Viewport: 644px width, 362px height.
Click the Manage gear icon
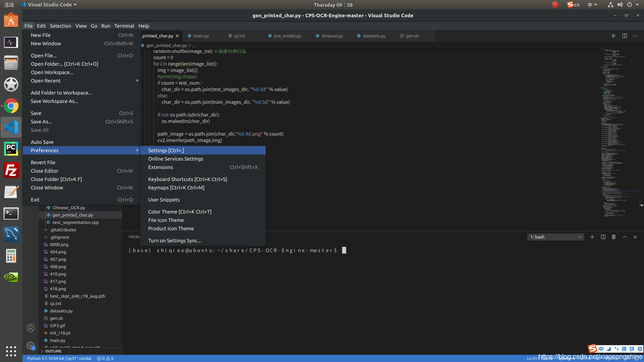coord(30,345)
